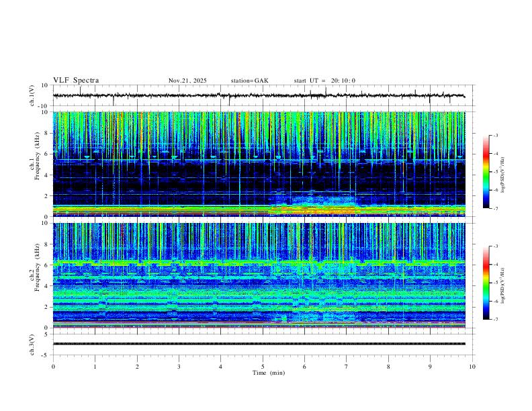Viewport: 532px width, 411px height.
Task: Click time axis tick label "4"
Action: [x=221, y=367]
